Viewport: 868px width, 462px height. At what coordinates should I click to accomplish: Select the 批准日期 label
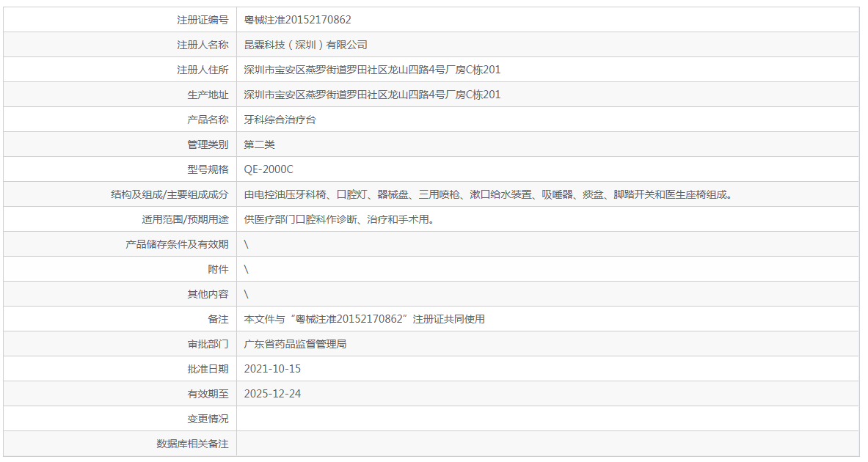click(x=208, y=368)
